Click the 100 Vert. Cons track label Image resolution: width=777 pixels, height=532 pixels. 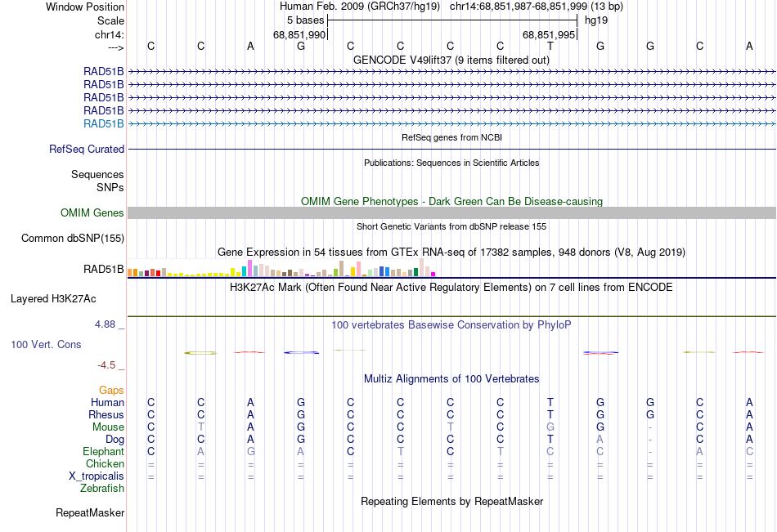click(46, 345)
